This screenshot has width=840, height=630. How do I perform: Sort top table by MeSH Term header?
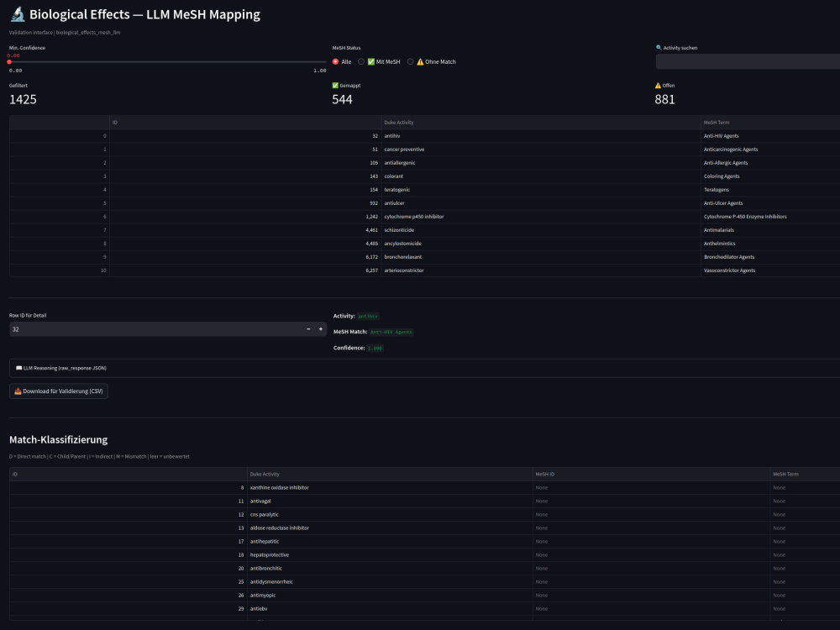[770, 122]
